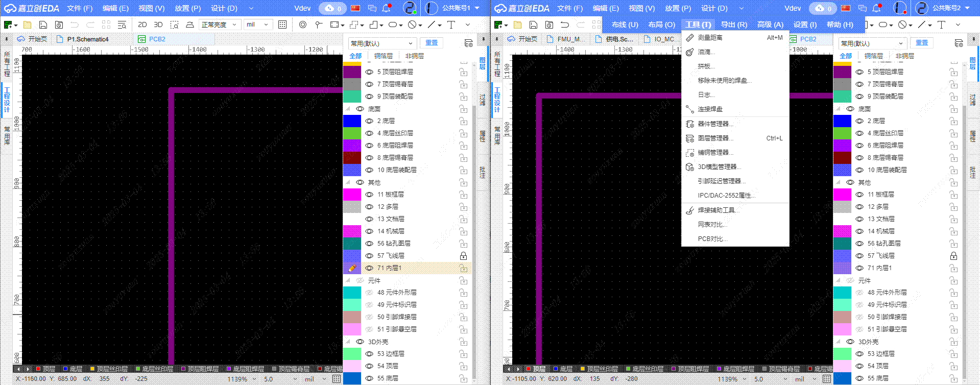980x385 pixels.
Task: Click the lock icon on left 57 飞线层
Action: (x=463, y=256)
